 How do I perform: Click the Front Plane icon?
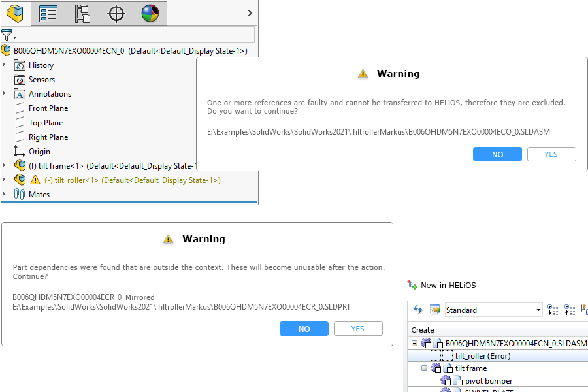tap(20, 108)
